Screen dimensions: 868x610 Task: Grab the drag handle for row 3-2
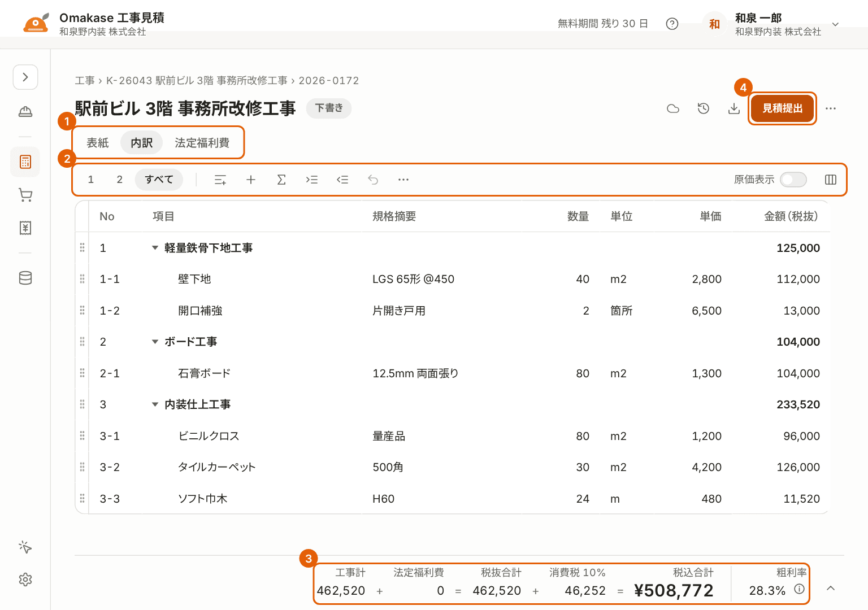pos(82,467)
